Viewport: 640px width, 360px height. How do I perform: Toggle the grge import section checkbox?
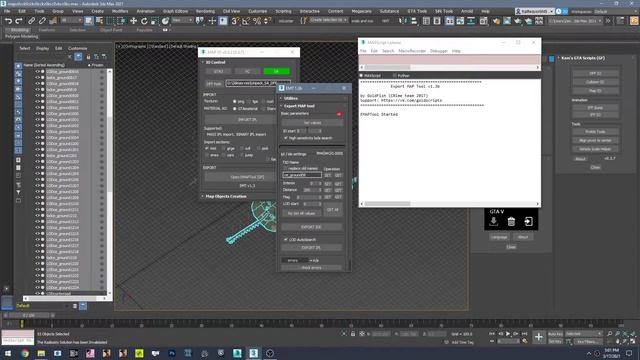point(224,148)
